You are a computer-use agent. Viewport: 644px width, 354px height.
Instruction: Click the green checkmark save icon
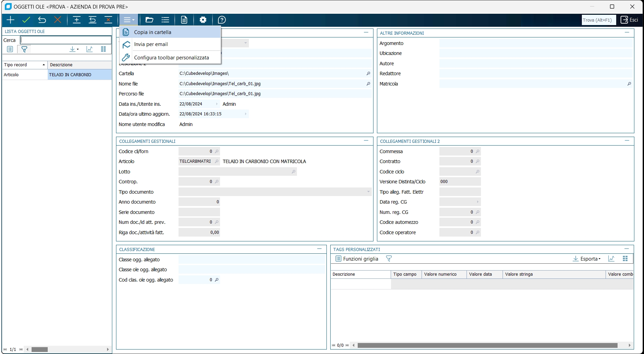[26, 20]
